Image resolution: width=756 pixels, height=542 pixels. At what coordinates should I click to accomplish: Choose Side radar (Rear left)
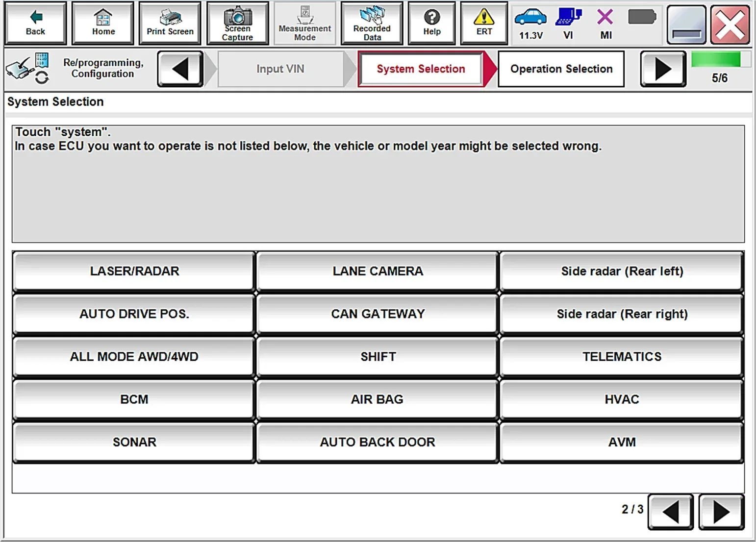(x=622, y=271)
